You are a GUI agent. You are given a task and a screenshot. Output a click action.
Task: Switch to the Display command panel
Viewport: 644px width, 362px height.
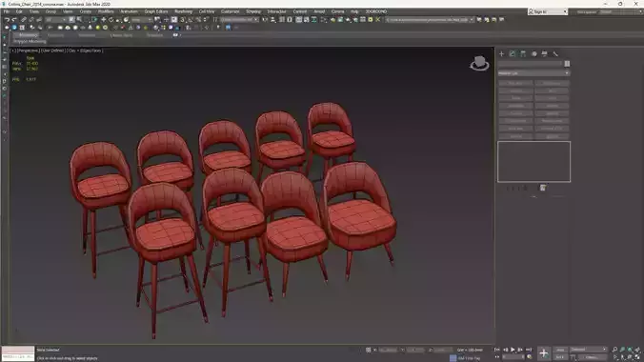[x=545, y=54]
